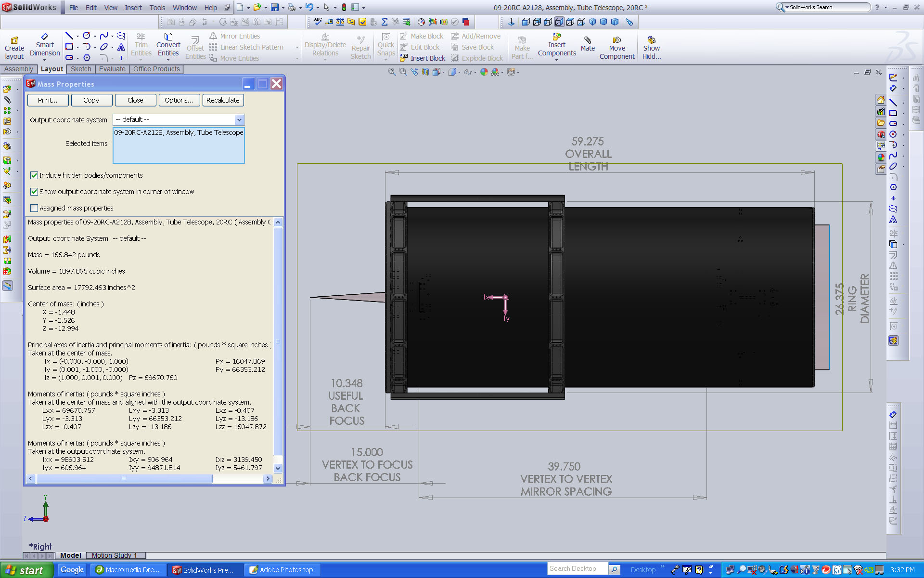Click the Move Component tool
924x578 pixels.
(617, 48)
